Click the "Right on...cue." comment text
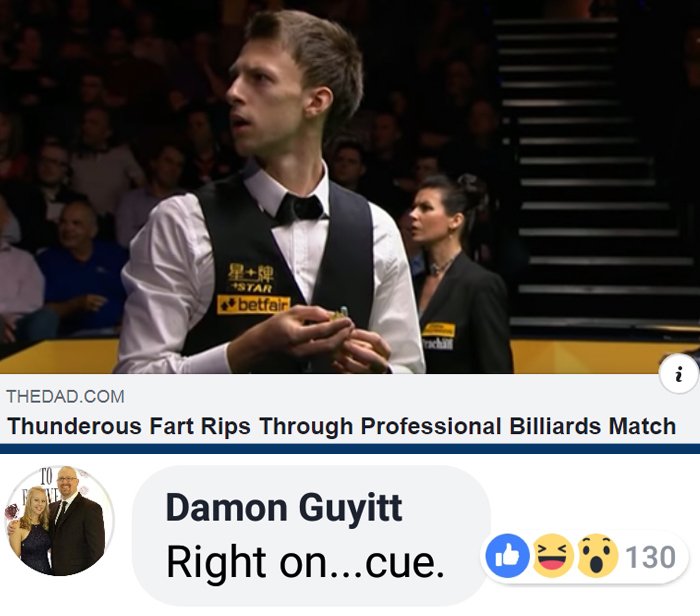 click(x=305, y=562)
